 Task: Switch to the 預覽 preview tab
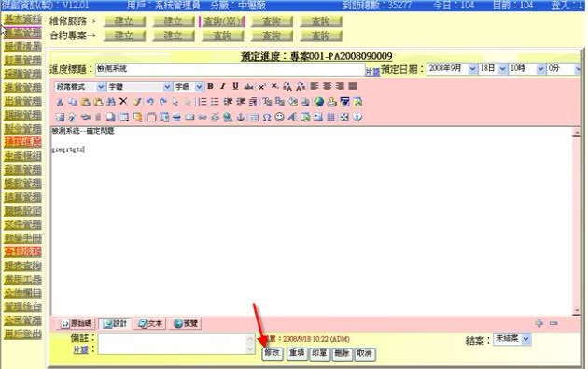click(187, 323)
